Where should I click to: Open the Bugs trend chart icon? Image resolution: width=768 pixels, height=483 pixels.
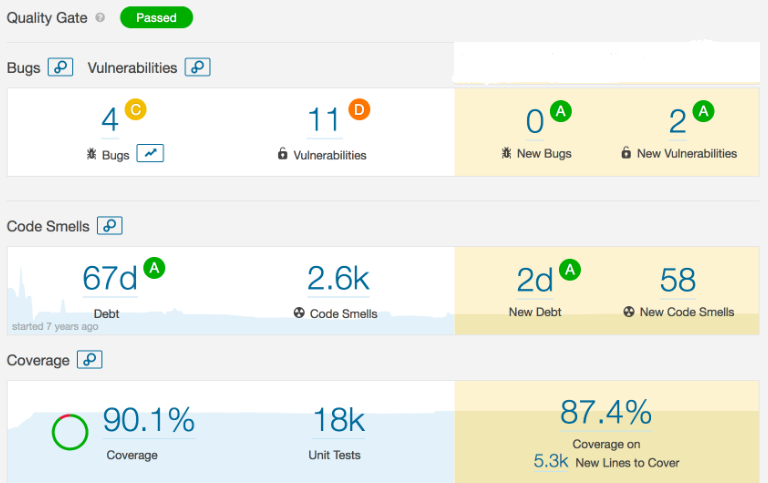(150, 153)
